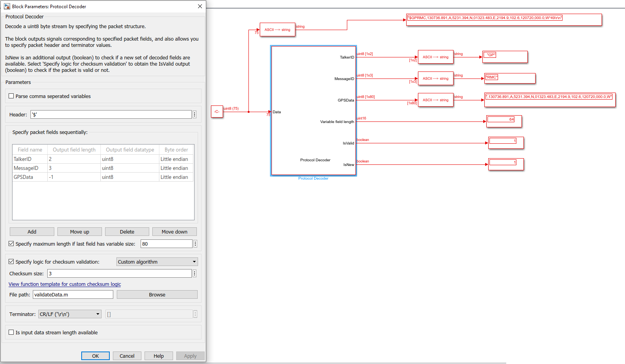
Task: Select the display block showing "GP"
Action: [505, 57]
